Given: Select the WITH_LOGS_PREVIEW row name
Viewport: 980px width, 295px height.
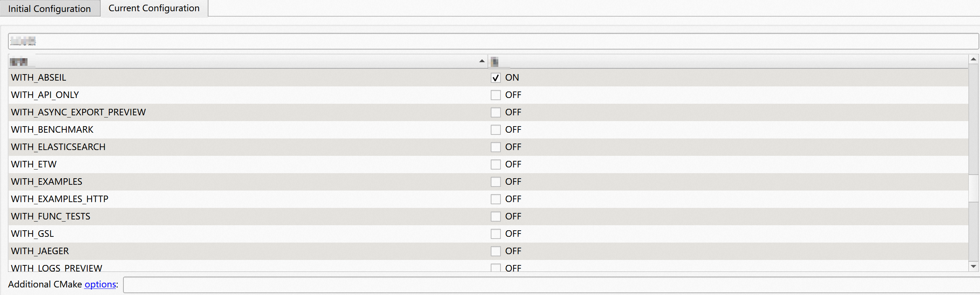Looking at the screenshot, I should (57, 268).
